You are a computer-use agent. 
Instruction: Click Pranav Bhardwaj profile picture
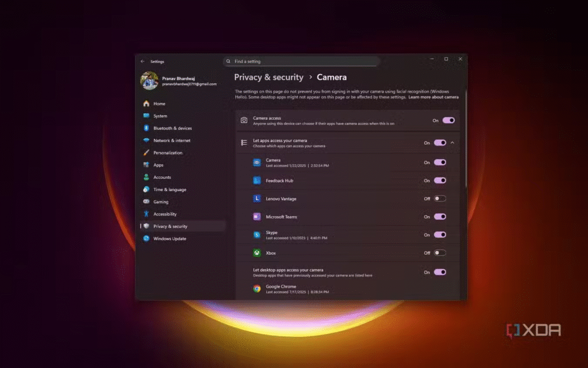(x=149, y=80)
